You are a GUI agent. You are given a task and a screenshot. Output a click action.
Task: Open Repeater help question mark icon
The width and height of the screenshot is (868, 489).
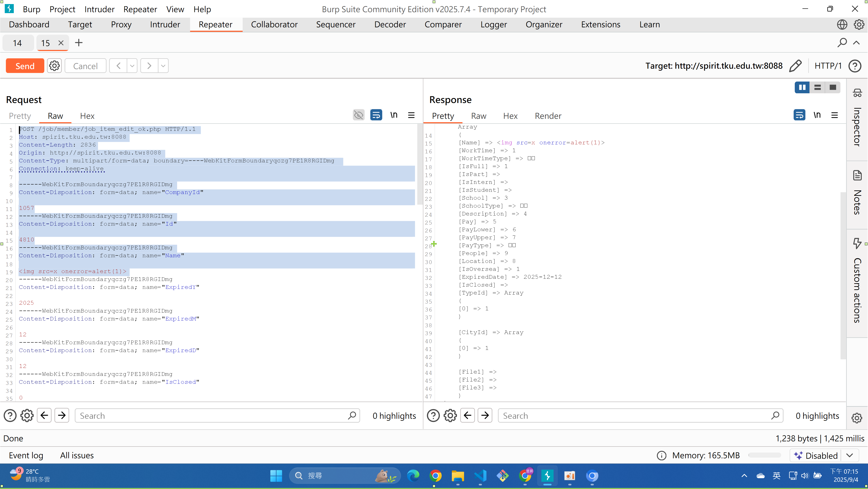[x=855, y=66]
